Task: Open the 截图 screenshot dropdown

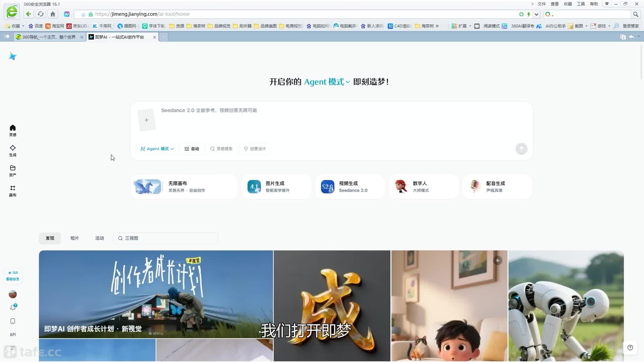Action: point(578,26)
